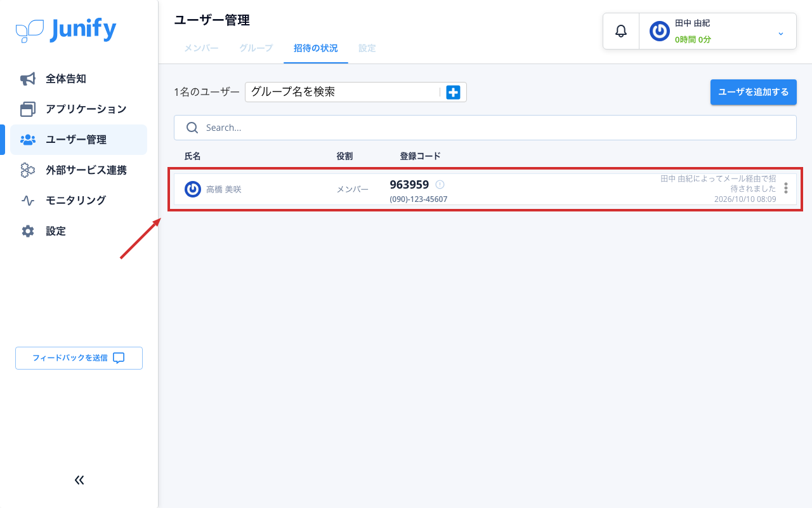Click the 1名のユーザー count label
812x508 pixels.
[x=207, y=92]
